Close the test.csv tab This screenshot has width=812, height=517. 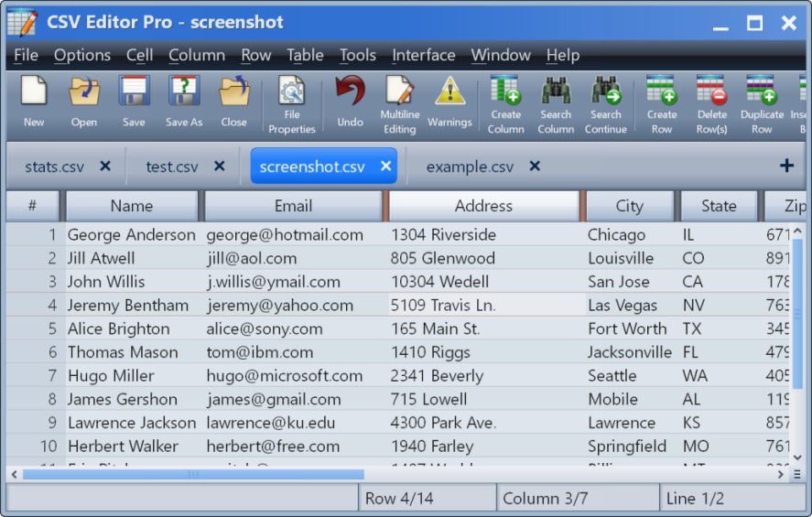pos(220,167)
